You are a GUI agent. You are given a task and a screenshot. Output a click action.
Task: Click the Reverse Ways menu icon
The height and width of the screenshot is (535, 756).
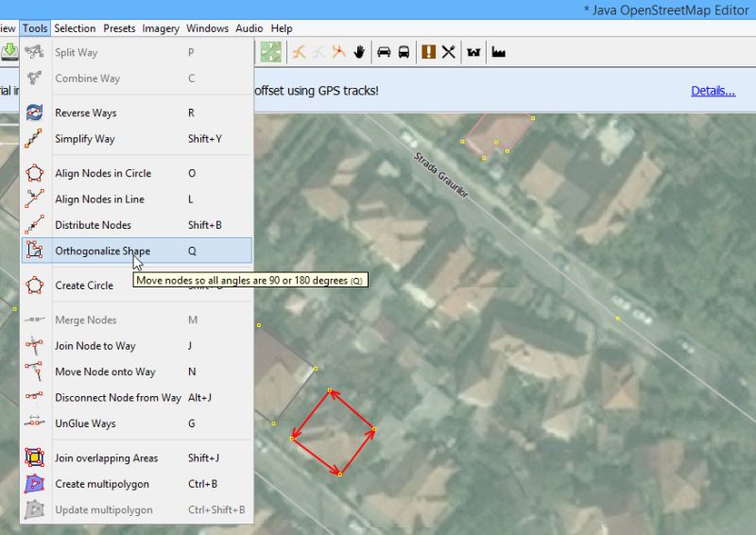point(34,112)
